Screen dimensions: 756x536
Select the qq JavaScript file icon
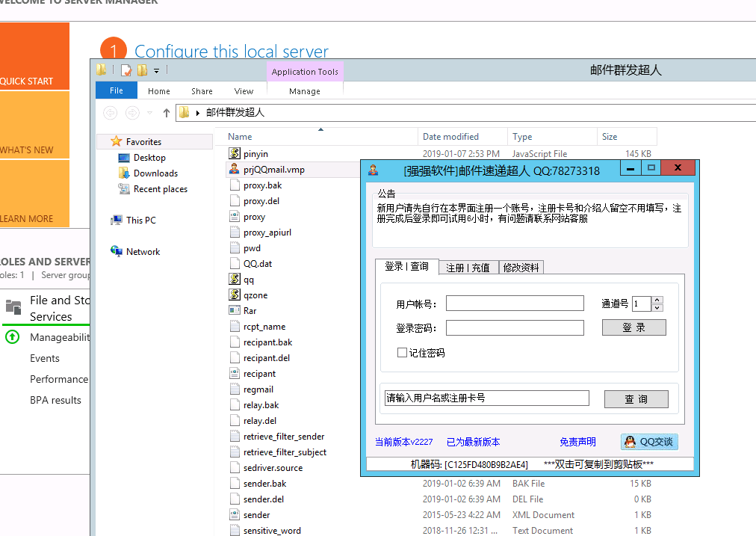point(235,280)
